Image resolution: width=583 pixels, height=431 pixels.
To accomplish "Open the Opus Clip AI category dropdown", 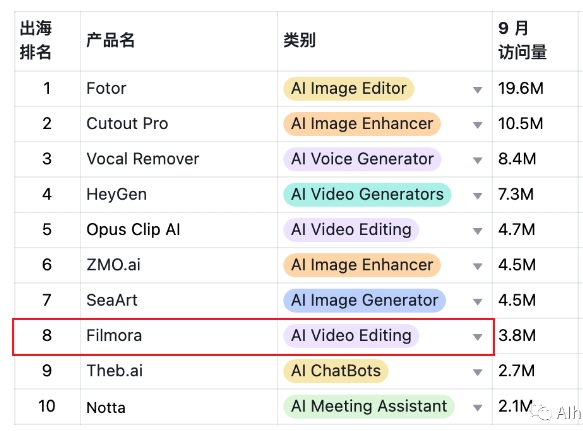I will click(x=477, y=231).
